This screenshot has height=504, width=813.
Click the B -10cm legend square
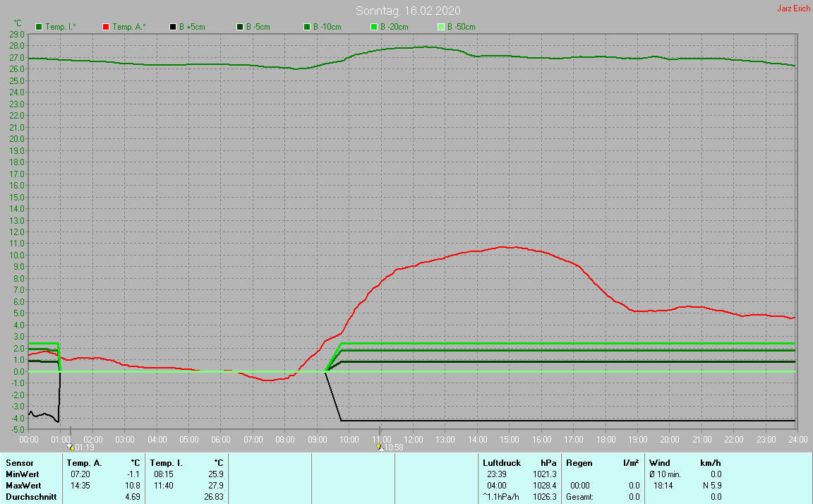pos(307,27)
